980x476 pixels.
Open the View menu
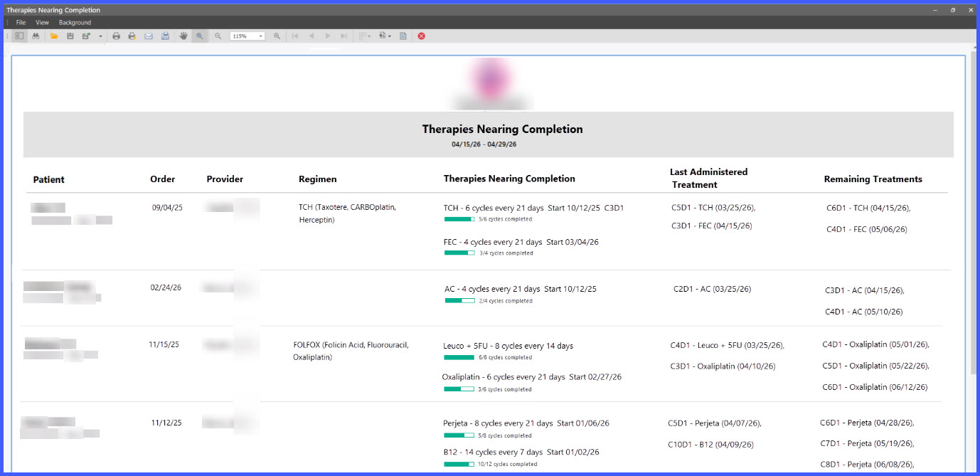tap(42, 23)
